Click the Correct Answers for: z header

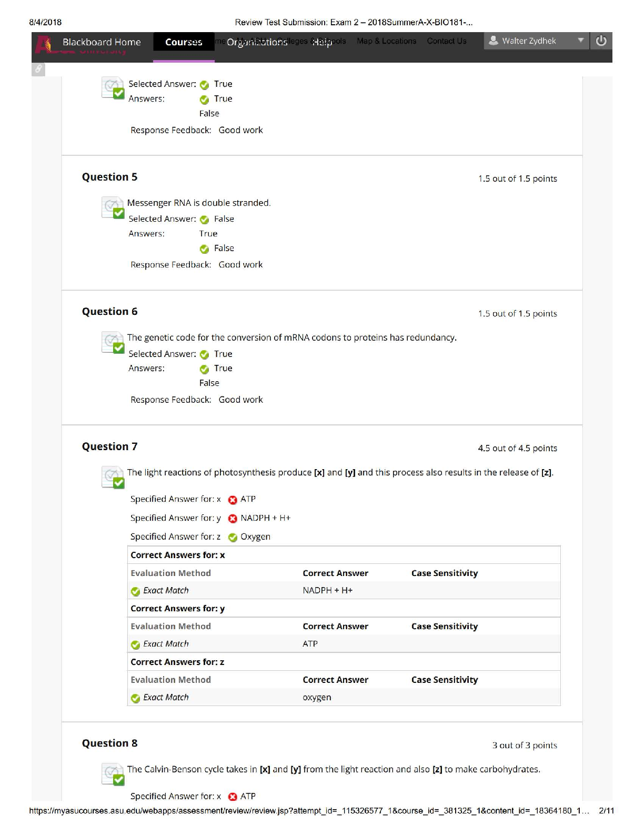[x=177, y=662]
